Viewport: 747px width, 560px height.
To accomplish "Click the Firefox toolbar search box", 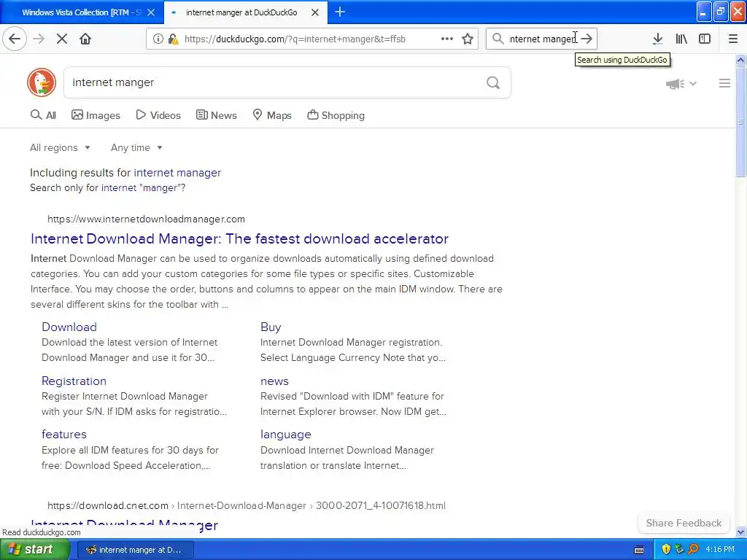I will point(542,39).
